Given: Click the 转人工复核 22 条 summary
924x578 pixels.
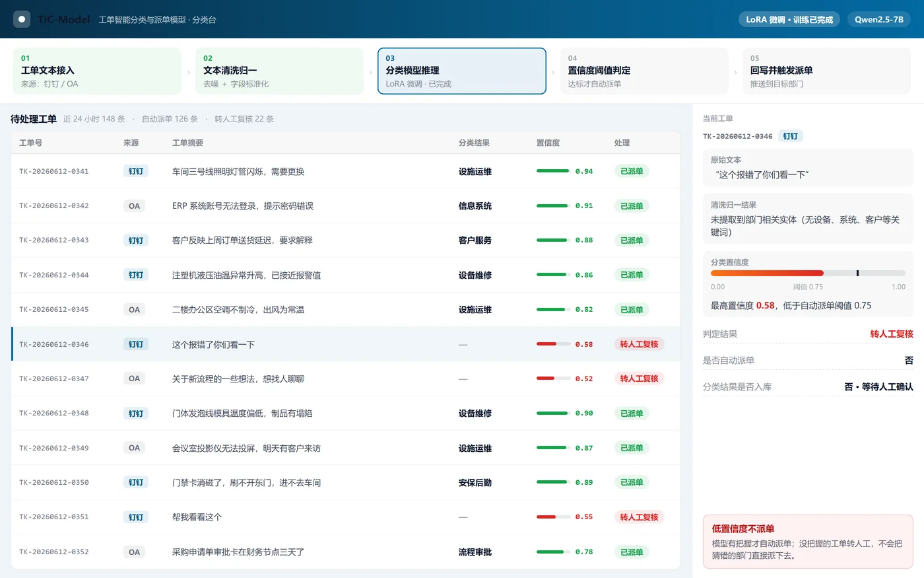Looking at the screenshot, I should click(x=244, y=119).
